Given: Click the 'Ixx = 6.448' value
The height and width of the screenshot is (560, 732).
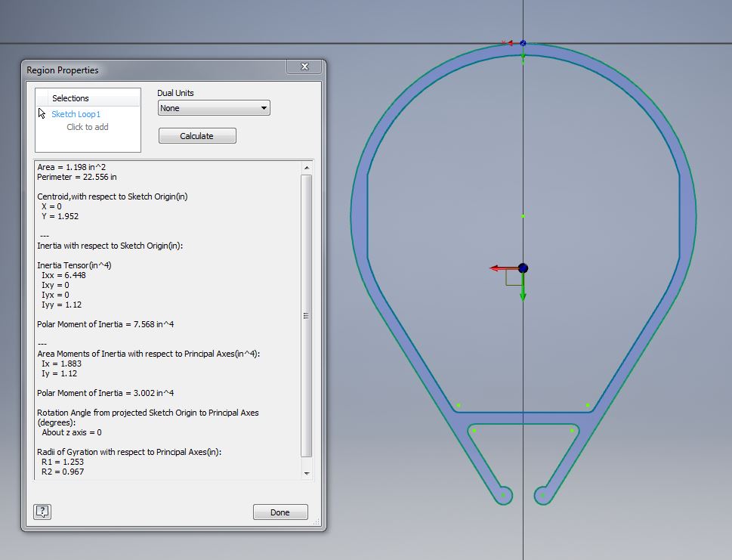Looking at the screenshot, I should 63,275.
